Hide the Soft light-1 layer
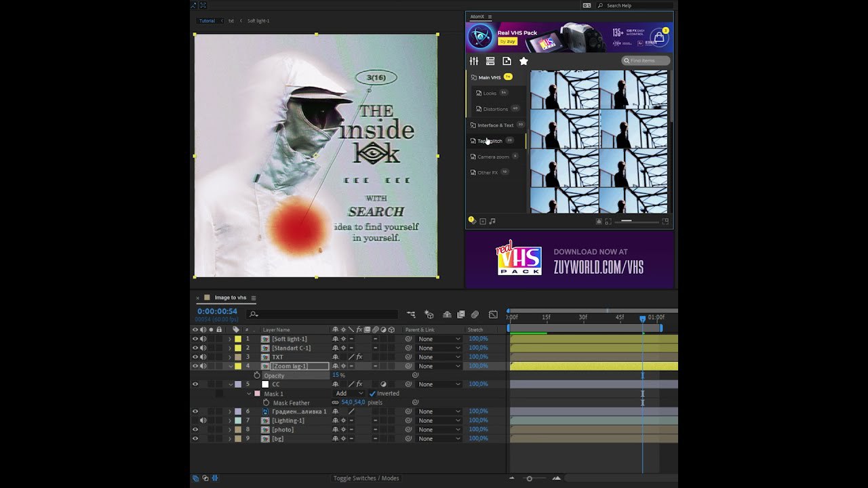This screenshot has width=868, height=488. (195, 339)
